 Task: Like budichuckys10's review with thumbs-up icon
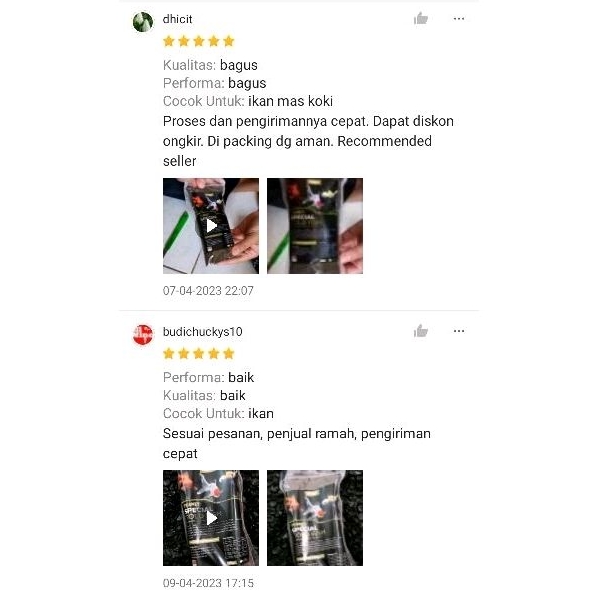[421, 331]
